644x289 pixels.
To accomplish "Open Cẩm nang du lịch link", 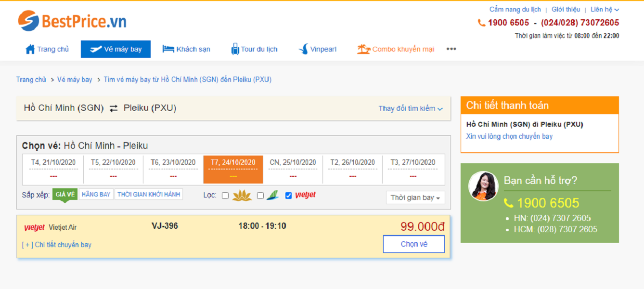I will 515,9.
